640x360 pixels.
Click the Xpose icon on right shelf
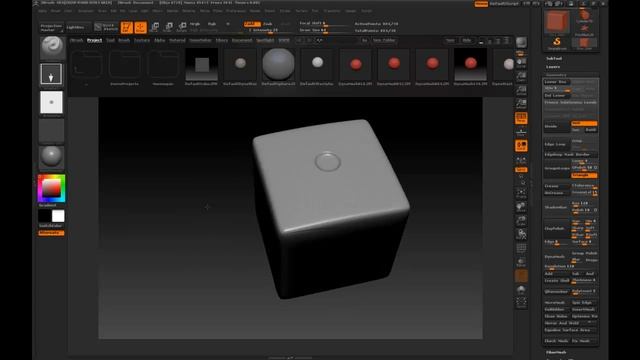[521, 303]
